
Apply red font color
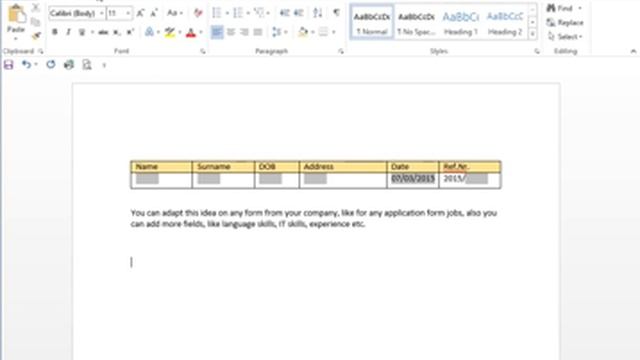tap(191, 32)
